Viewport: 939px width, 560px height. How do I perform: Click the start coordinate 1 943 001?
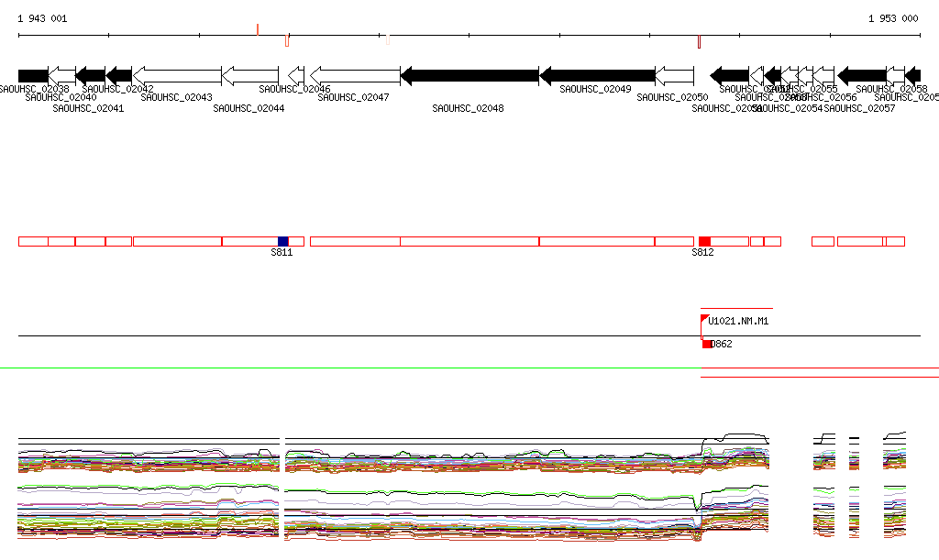click(x=42, y=18)
